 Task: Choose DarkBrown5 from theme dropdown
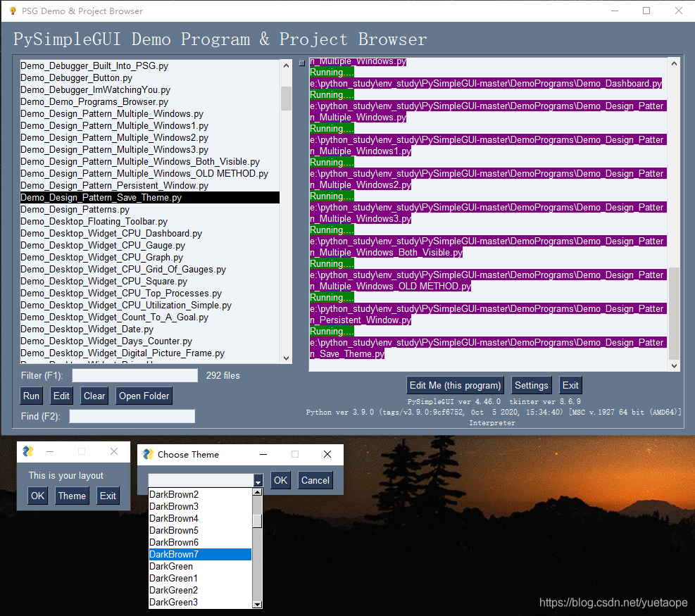201,531
